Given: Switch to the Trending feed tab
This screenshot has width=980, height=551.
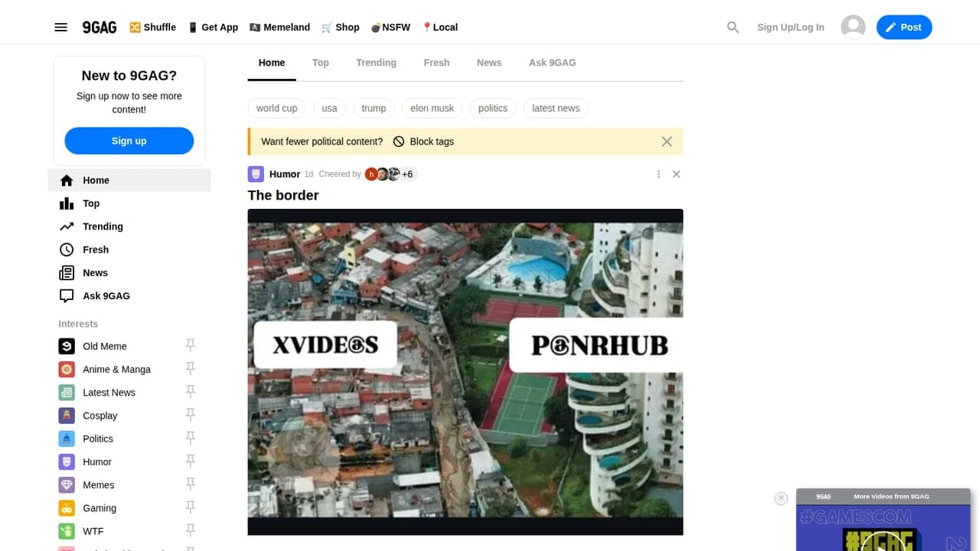Looking at the screenshot, I should [x=376, y=63].
